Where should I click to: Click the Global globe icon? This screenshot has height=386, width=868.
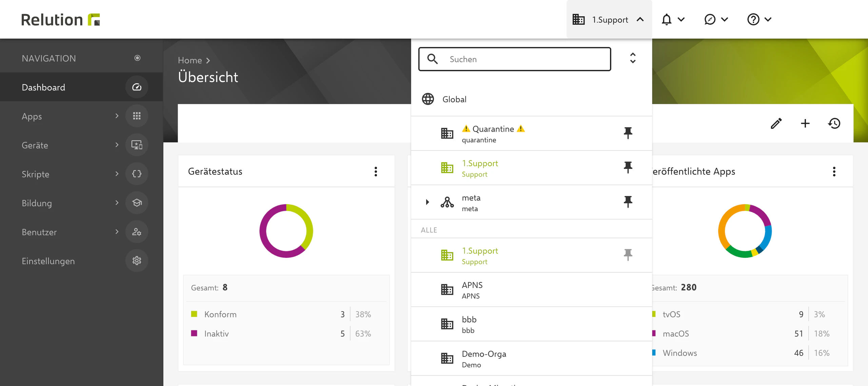pos(428,99)
